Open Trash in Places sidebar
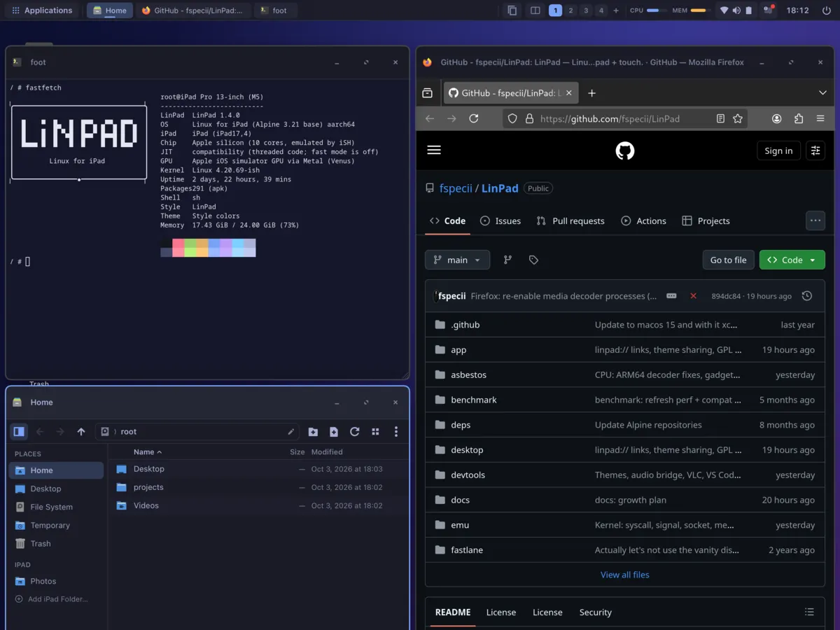This screenshot has width=840, height=630. click(x=56, y=543)
